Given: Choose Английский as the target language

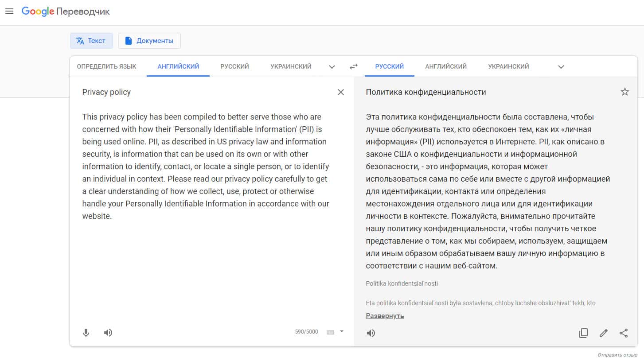Looking at the screenshot, I should pyautogui.click(x=445, y=66).
